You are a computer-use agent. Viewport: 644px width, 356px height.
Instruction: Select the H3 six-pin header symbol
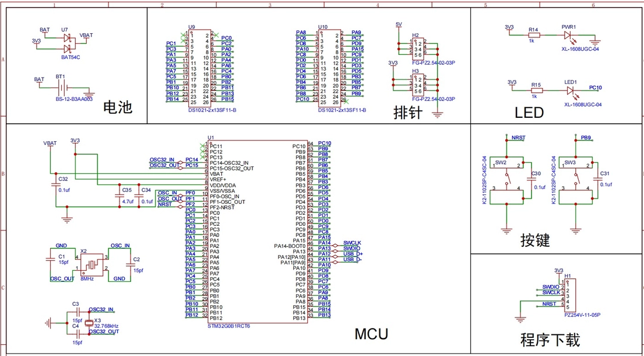pyautogui.click(x=418, y=84)
